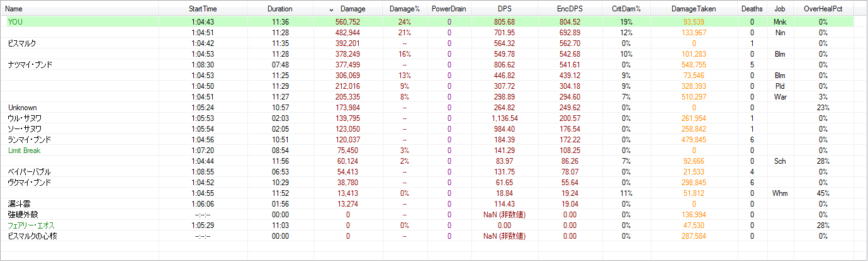Image resolution: width=868 pixels, height=262 pixels.
Task: Click the PowerDrain column header
Action: click(x=449, y=9)
